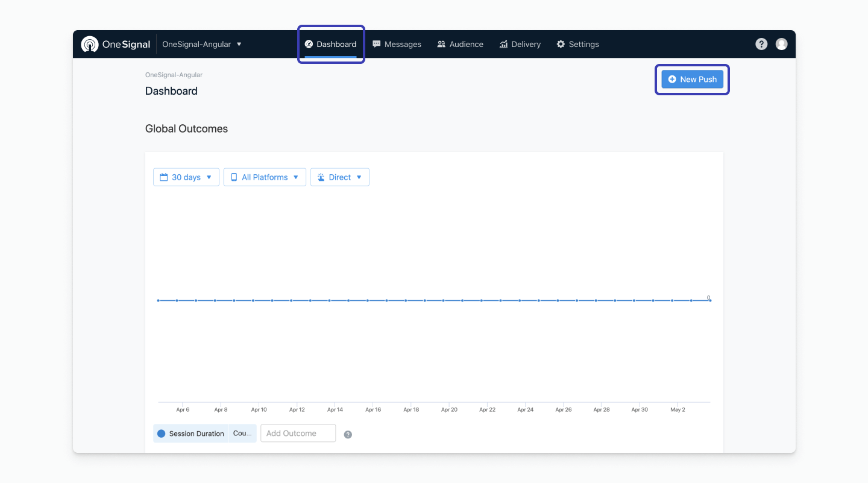
Task: Click the help question mark icon
Action: click(761, 44)
